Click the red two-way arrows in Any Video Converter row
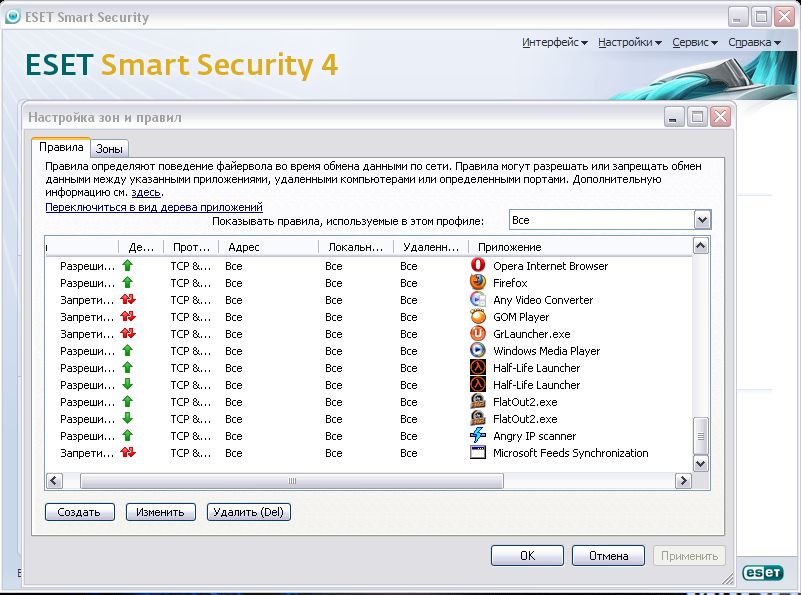This screenshot has width=801, height=595. click(128, 299)
